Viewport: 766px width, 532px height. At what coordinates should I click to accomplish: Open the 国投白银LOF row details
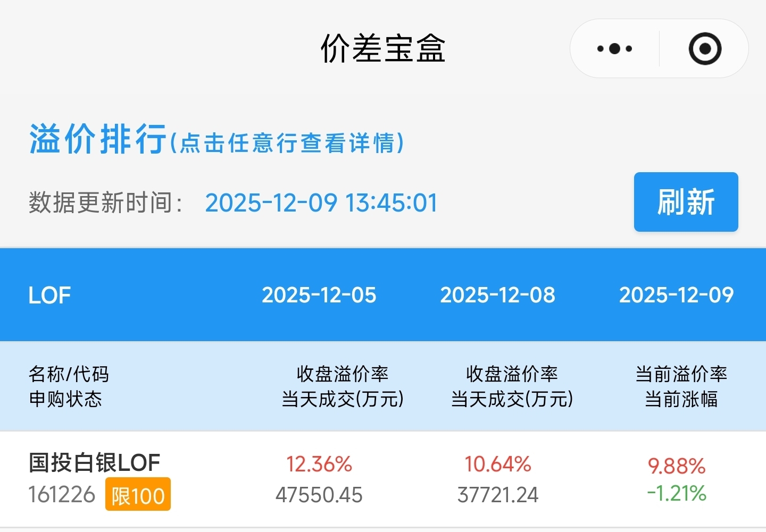point(94,463)
